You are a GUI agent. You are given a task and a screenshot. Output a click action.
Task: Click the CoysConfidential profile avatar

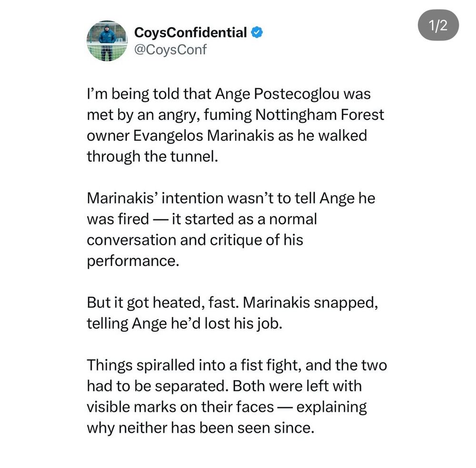(x=107, y=40)
